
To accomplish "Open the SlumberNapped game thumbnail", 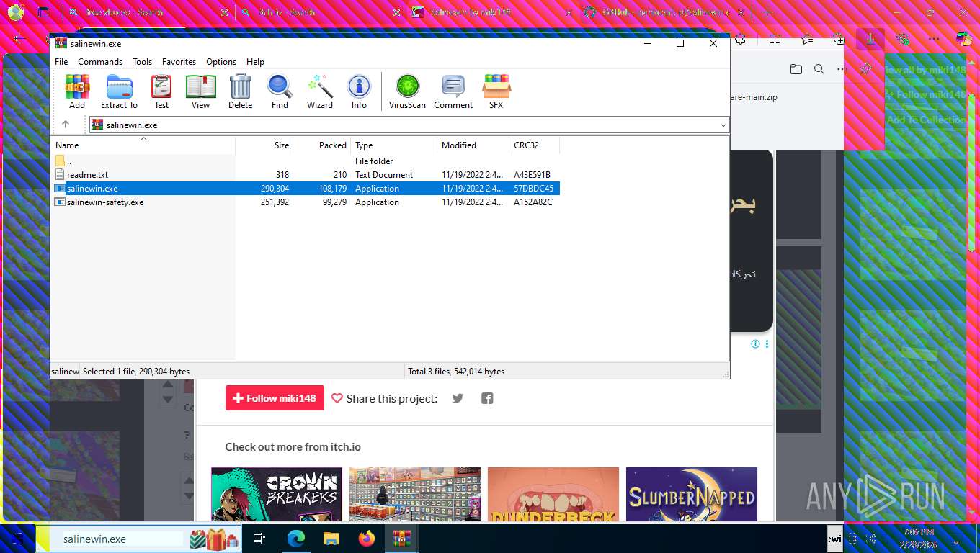I will (692, 494).
